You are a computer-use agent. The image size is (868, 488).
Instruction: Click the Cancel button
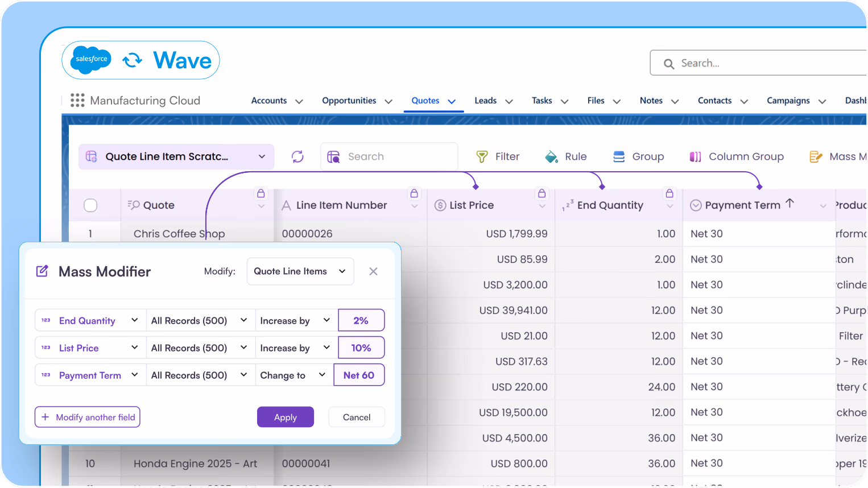tap(357, 417)
